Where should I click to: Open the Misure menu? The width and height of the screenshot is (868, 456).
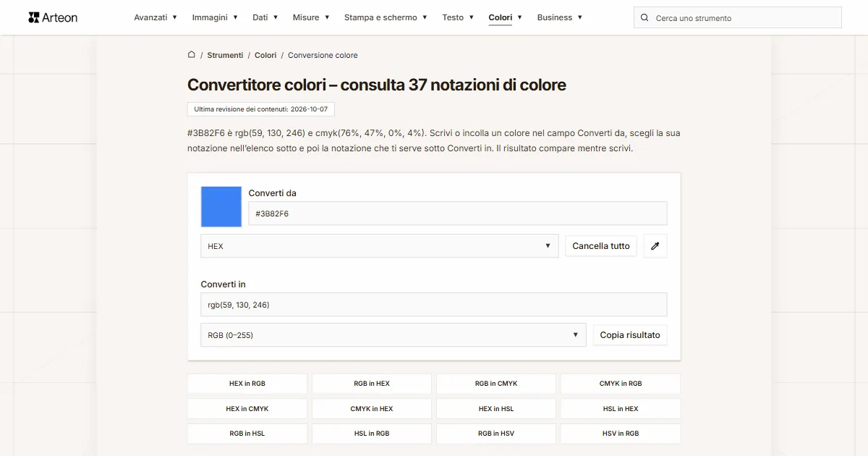point(311,17)
